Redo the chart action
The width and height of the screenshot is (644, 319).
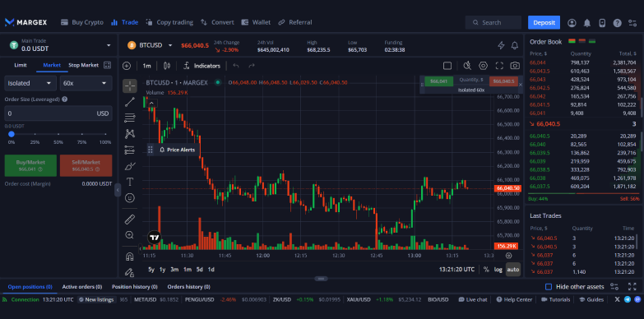(252, 66)
